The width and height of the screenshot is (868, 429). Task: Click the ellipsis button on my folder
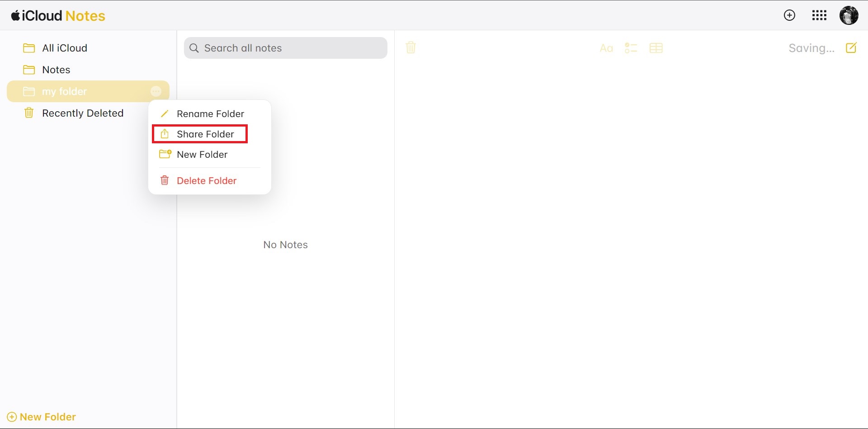(x=156, y=92)
